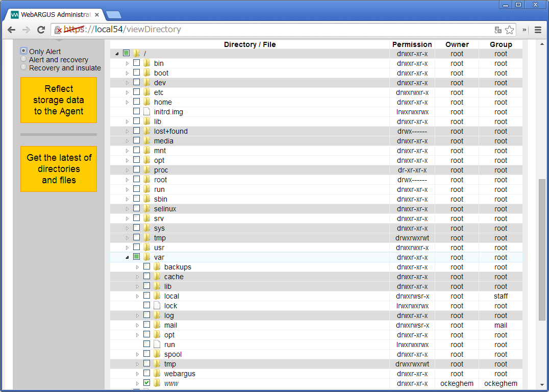Expand the log directory
Viewport: 549px width, 392px height.
[x=137, y=315]
